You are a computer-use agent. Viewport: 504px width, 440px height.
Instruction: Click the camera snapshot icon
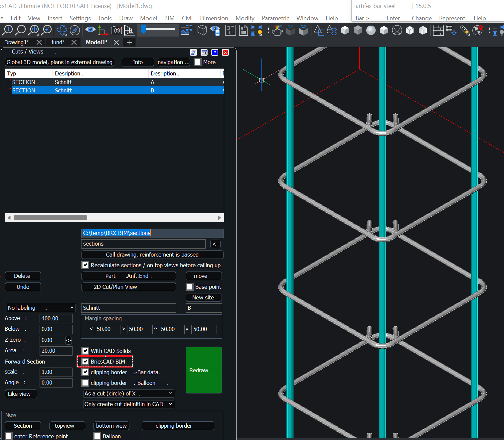116,31
